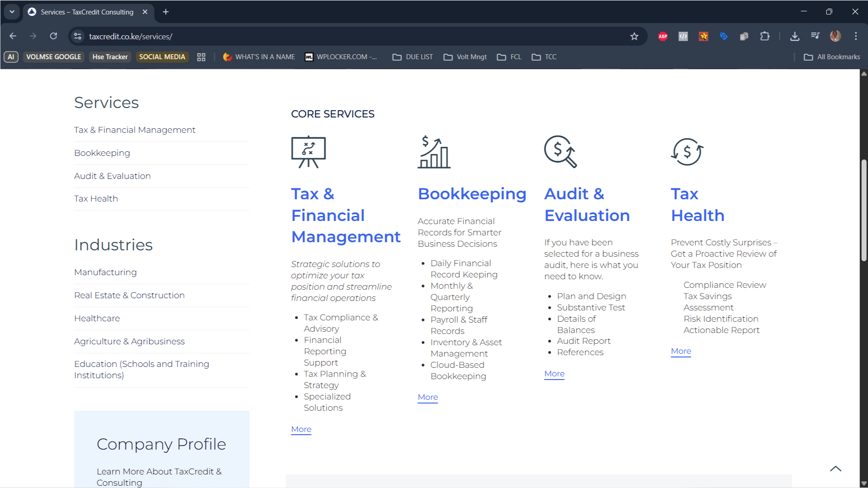Viewport: 868px width, 488px height.
Task: Open the DUE LIST bookmarks folder
Action: pos(413,57)
